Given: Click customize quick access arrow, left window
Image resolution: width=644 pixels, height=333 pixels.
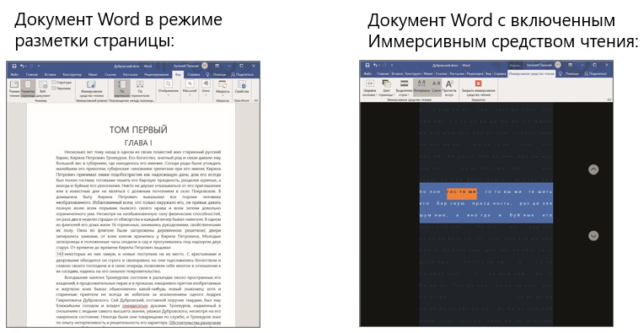Looking at the screenshot, I should point(38,66).
